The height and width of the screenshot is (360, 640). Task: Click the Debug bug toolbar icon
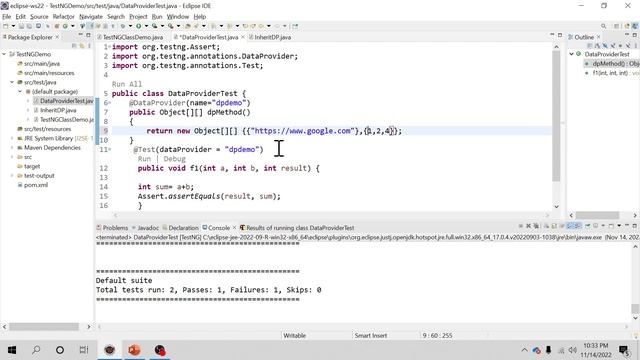122,26
